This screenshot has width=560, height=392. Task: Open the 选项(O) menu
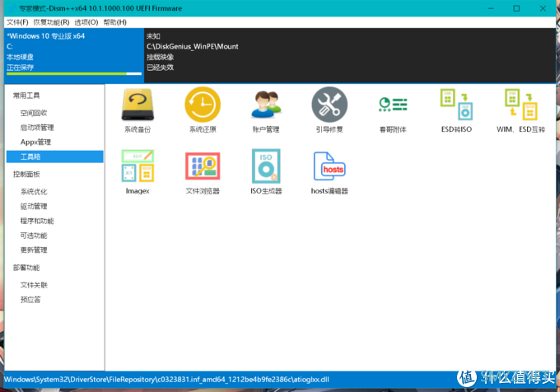point(86,22)
